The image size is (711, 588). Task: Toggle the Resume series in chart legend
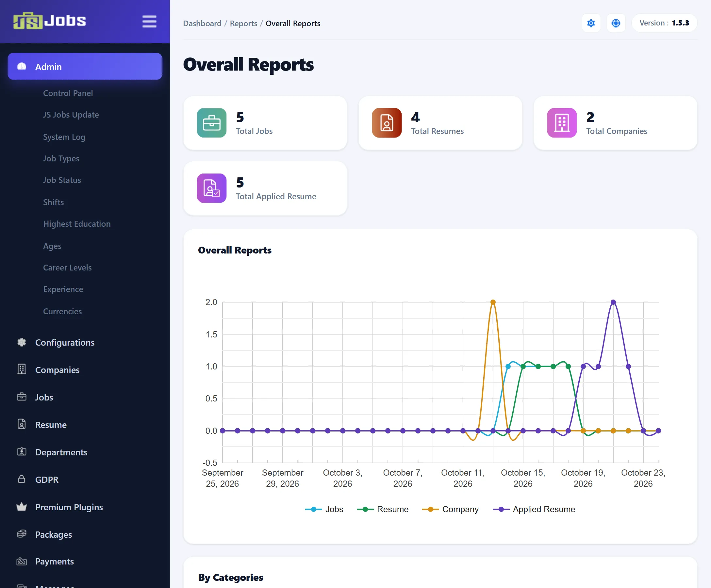pos(383,509)
